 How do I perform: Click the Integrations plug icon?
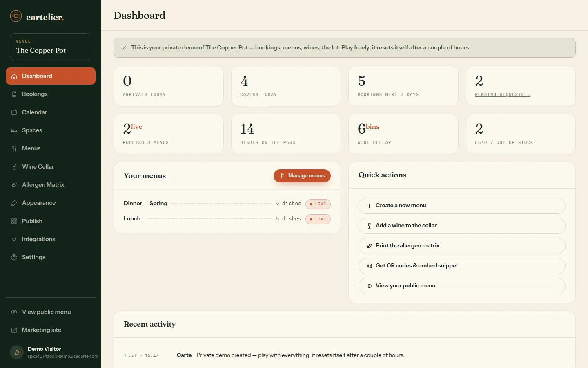click(14, 240)
